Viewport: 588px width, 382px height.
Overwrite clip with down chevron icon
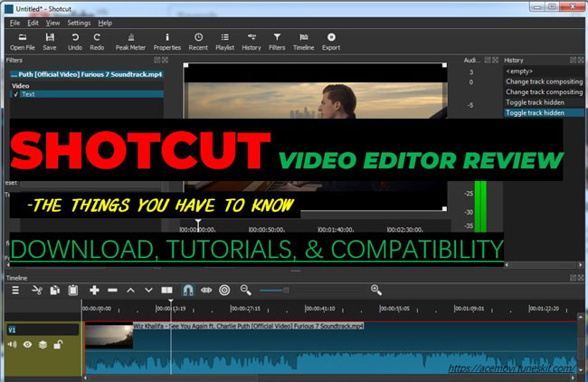(148, 290)
